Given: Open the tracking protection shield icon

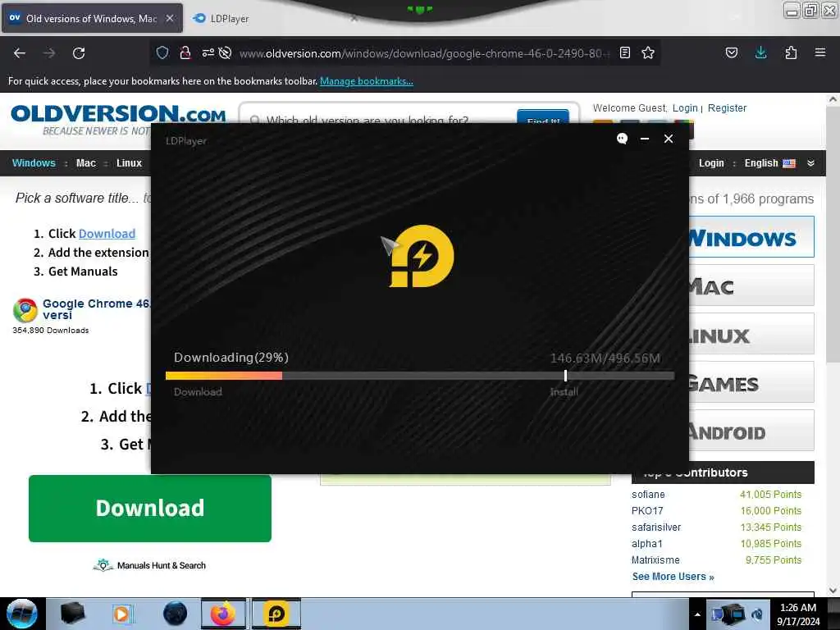Looking at the screenshot, I should coord(162,52).
